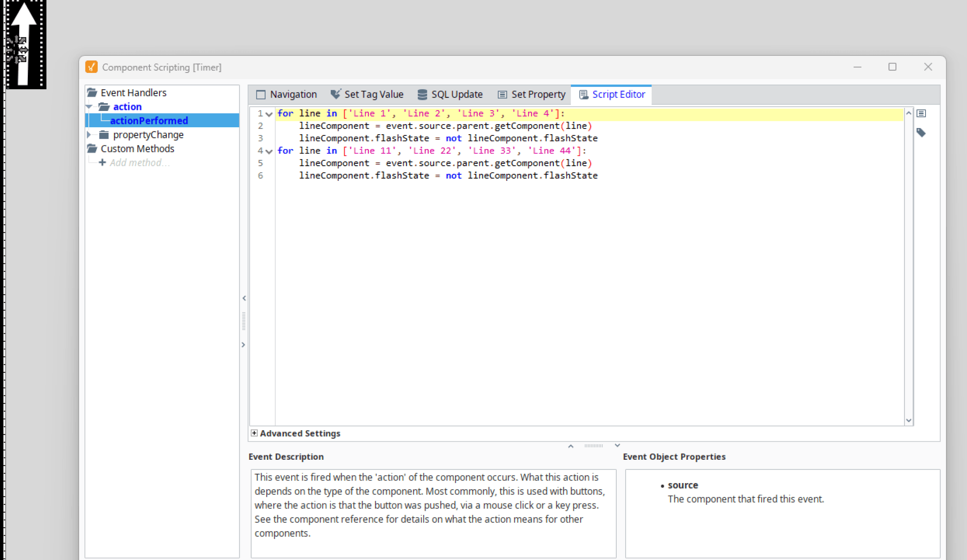
Task: Open the Set Tag Value tab
Action: coord(367,94)
